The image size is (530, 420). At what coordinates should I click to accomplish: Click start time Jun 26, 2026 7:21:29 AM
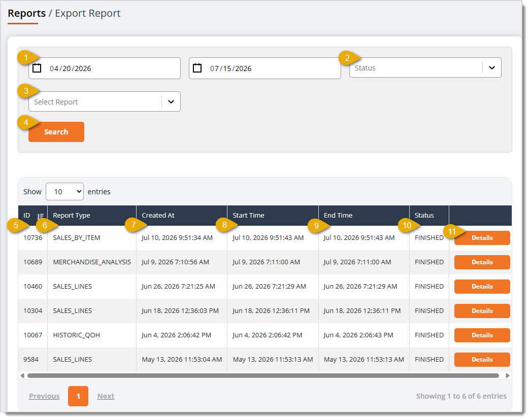pos(270,286)
